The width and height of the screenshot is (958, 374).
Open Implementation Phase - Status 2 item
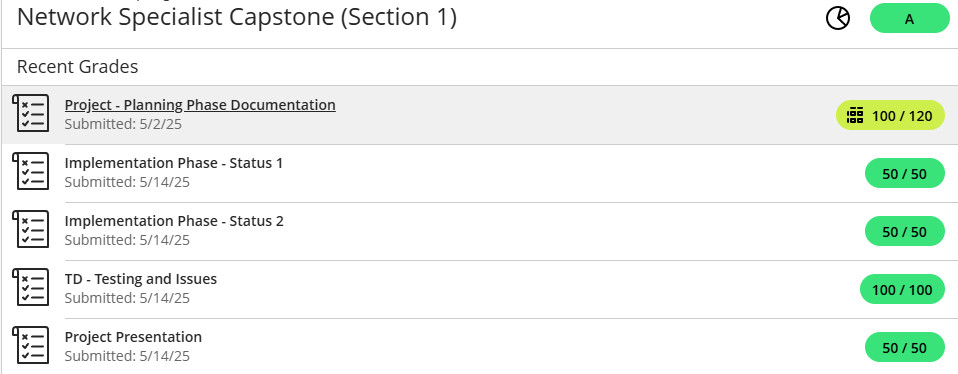tap(174, 221)
